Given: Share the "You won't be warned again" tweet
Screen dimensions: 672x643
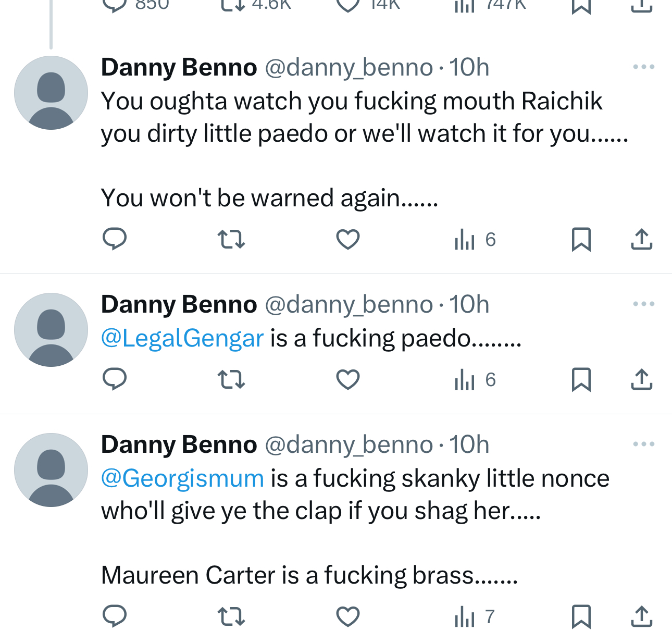Looking at the screenshot, I should pyautogui.click(x=641, y=239).
